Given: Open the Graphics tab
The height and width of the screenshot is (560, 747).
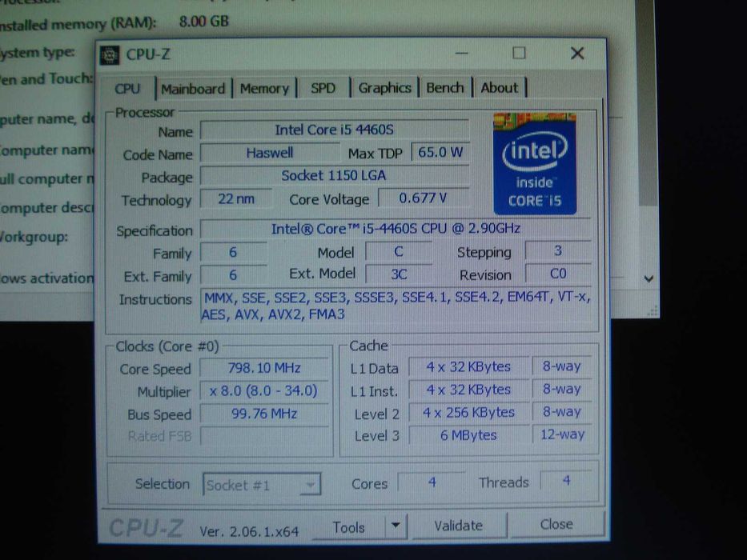Looking at the screenshot, I should [x=384, y=88].
